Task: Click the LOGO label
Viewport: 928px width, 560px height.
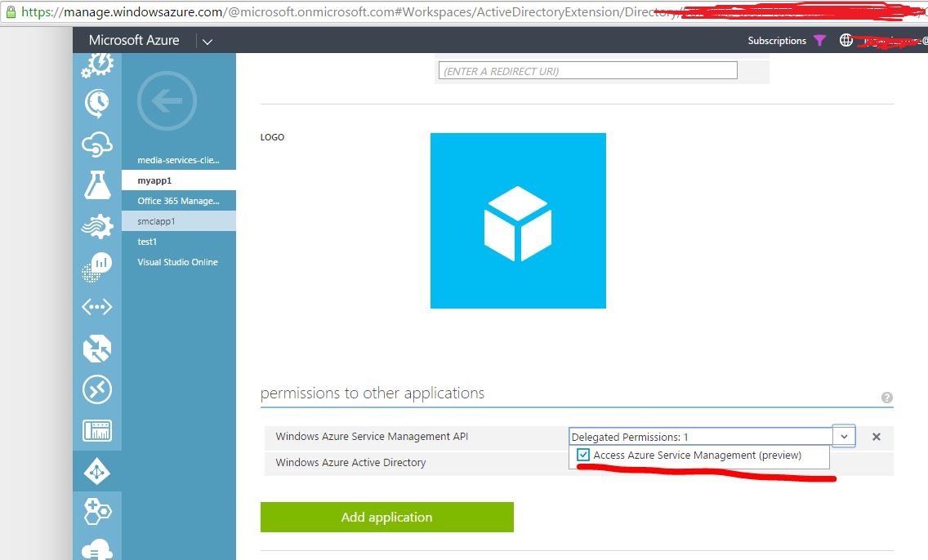Action: (272, 137)
